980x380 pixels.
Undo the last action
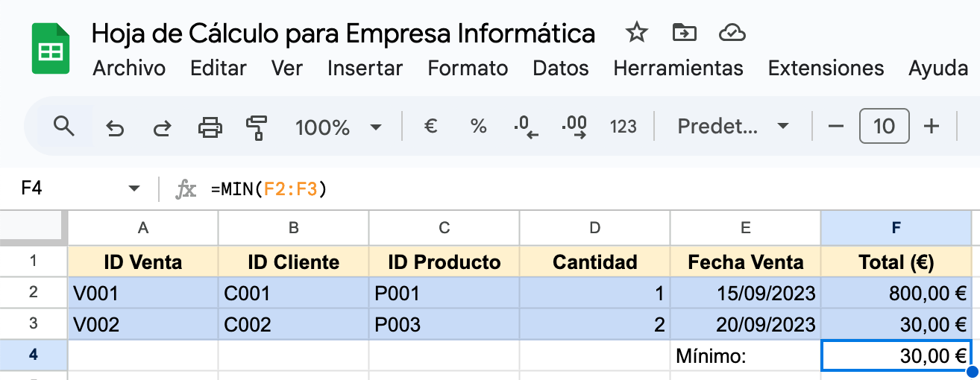click(115, 127)
